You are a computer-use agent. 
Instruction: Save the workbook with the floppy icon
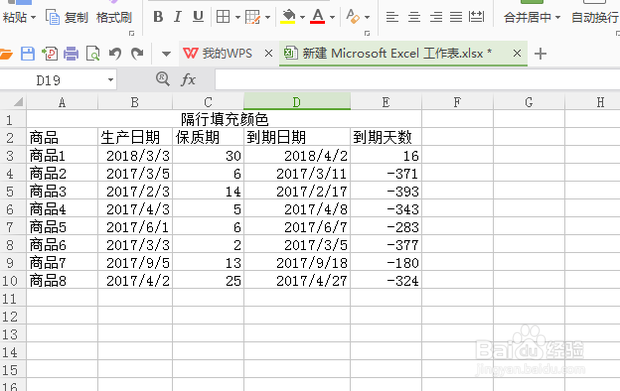28,53
